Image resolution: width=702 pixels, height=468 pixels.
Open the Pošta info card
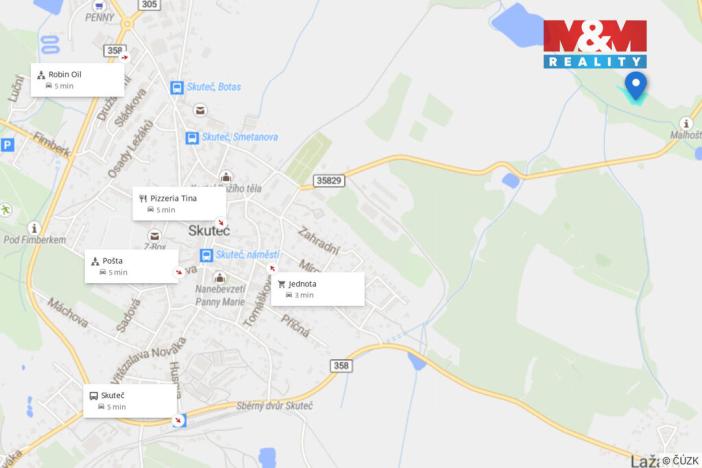point(132,266)
